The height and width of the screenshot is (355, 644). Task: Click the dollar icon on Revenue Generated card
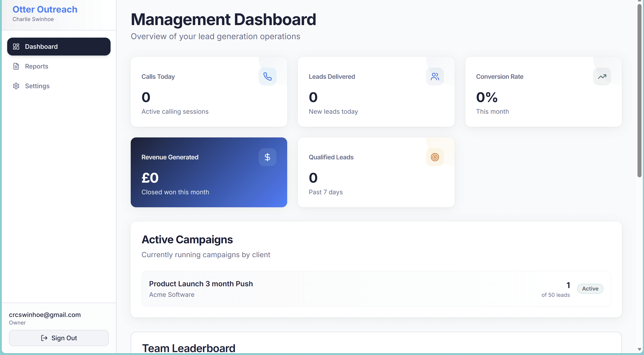[267, 157]
